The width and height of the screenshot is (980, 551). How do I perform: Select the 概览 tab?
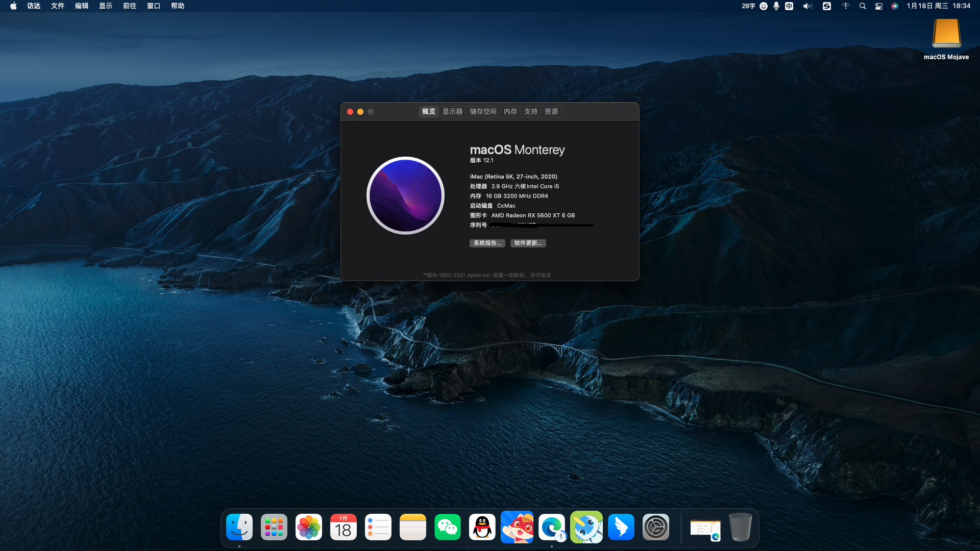[429, 112]
